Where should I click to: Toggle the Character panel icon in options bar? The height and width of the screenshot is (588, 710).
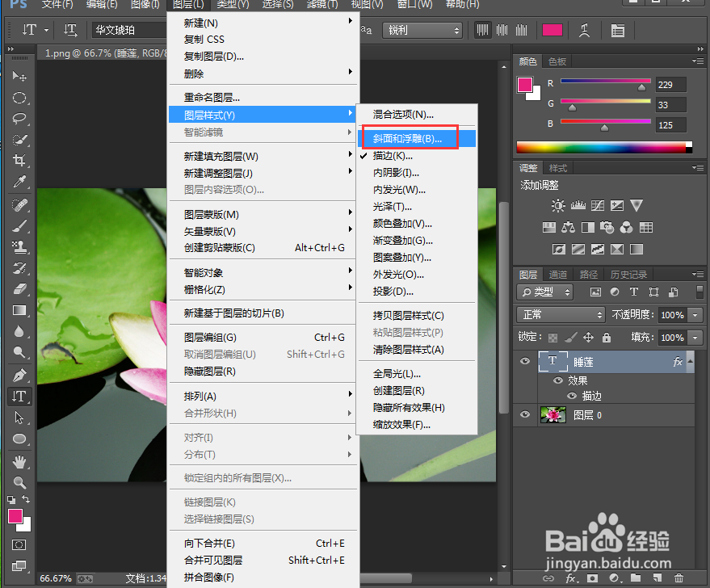618,30
